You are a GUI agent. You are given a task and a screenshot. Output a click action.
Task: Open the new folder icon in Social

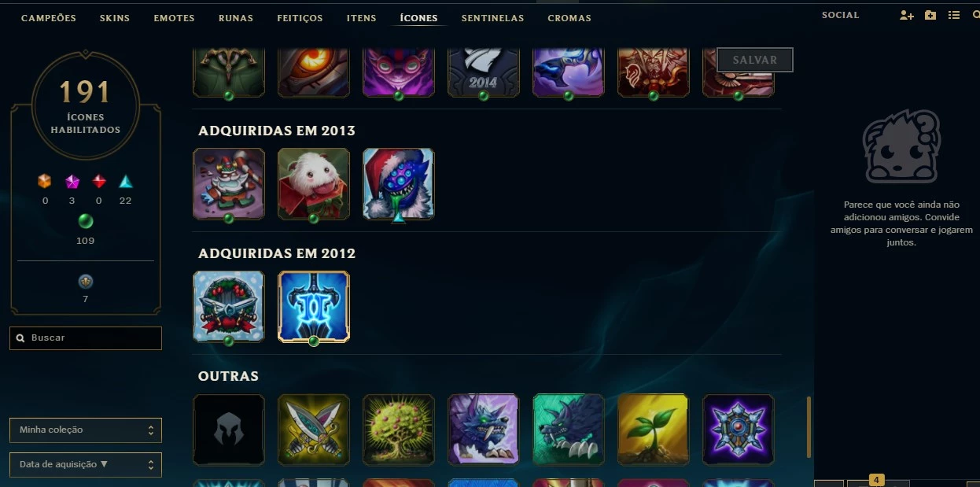click(x=930, y=15)
